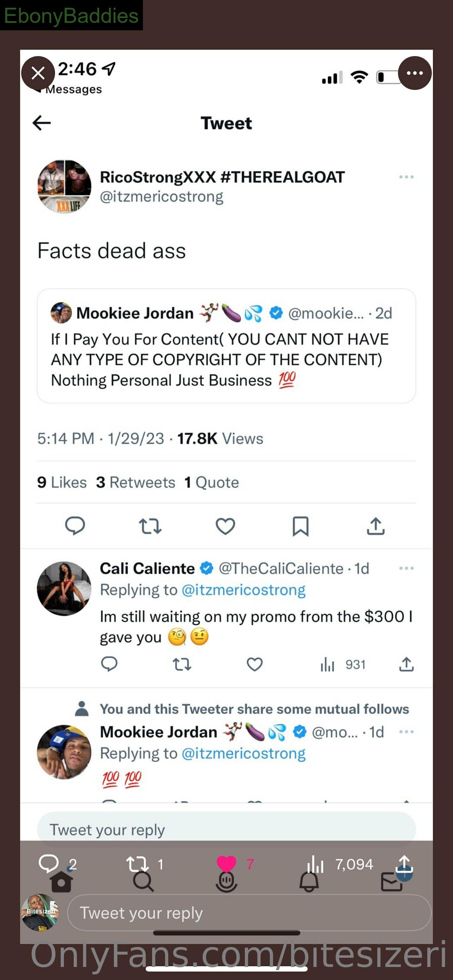
Task: Tap the back arrow beside Tweet title
Action: coord(42,123)
